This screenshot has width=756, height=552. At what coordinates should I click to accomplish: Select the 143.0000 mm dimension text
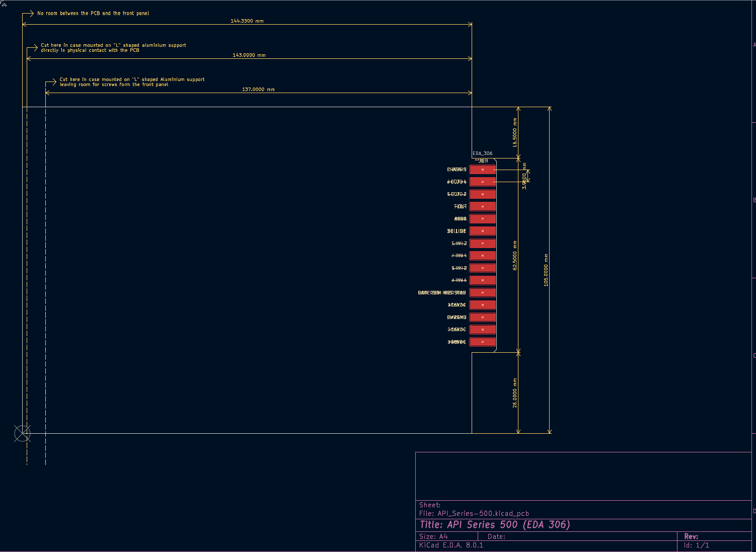pos(249,55)
